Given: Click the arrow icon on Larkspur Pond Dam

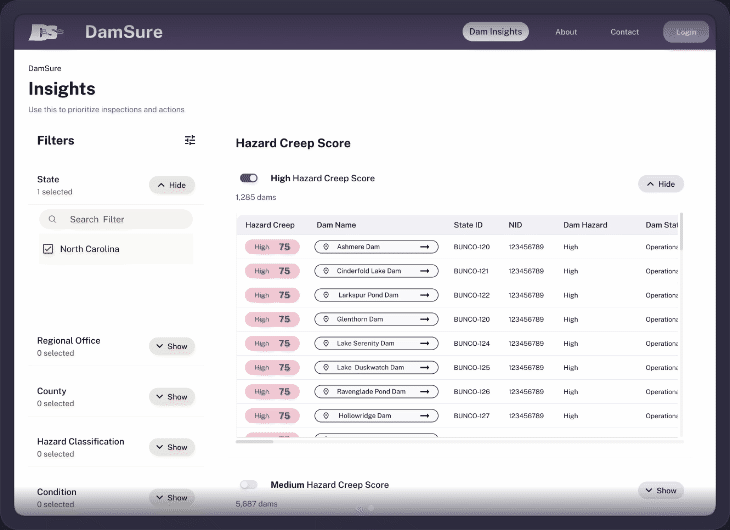Looking at the screenshot, I should pos(424,295).
